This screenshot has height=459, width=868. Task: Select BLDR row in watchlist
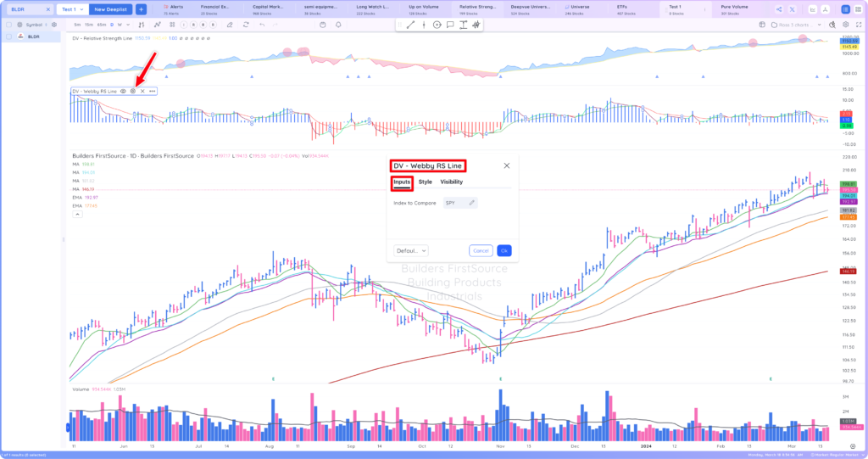tap(31, 36)
